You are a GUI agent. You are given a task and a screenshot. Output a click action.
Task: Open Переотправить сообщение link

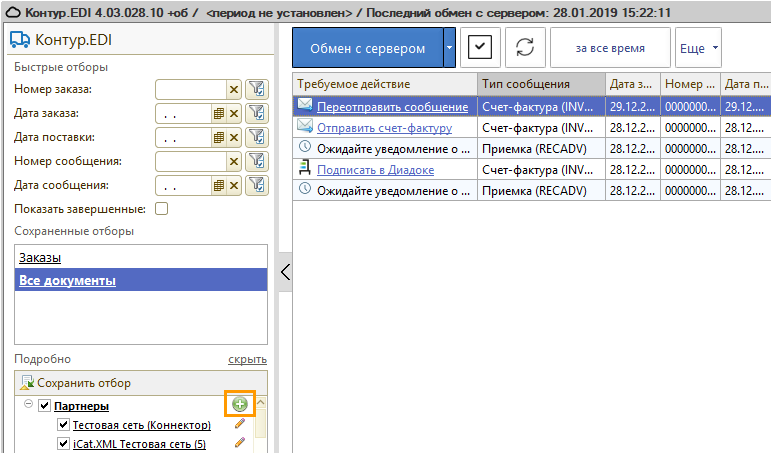point(392,107)
